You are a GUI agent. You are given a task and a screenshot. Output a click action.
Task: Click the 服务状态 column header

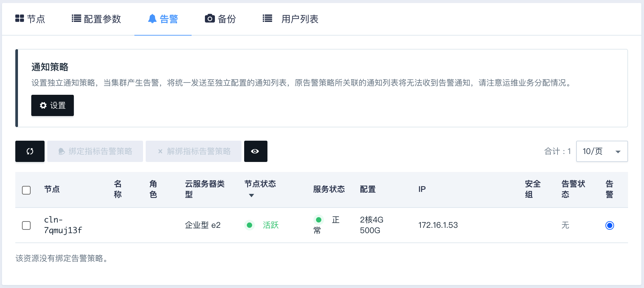click(x=329, y=189)
